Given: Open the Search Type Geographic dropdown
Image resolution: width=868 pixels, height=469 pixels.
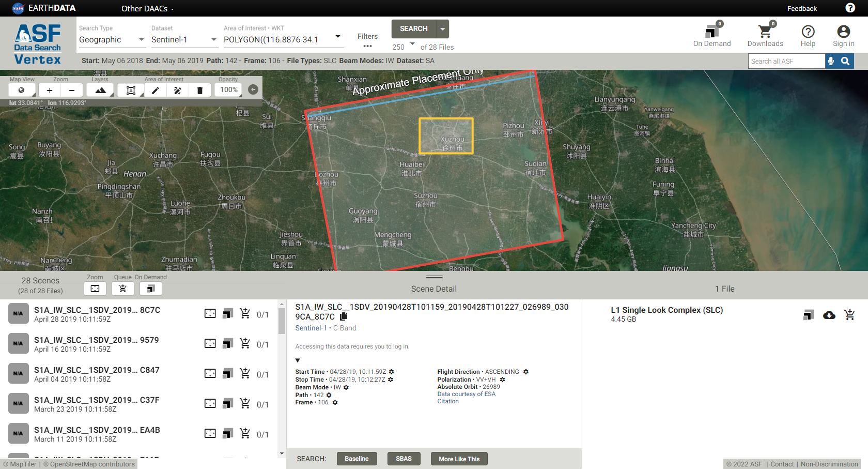Looking at the screenshot, I should tap(112, 39).
